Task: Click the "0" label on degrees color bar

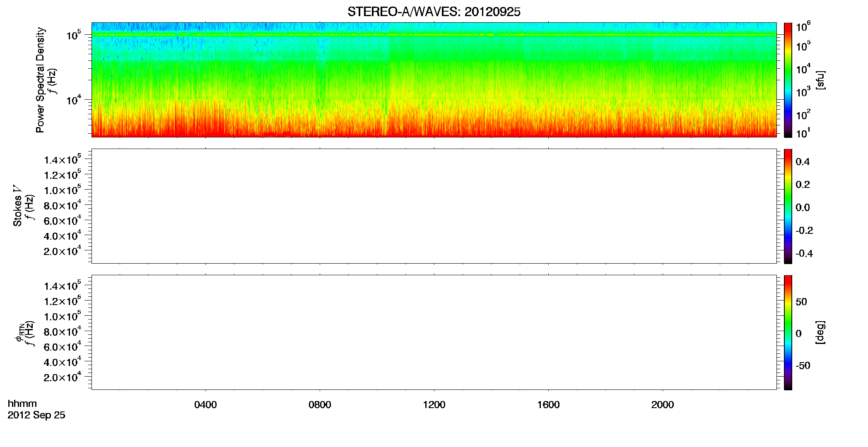Action: 798,334
